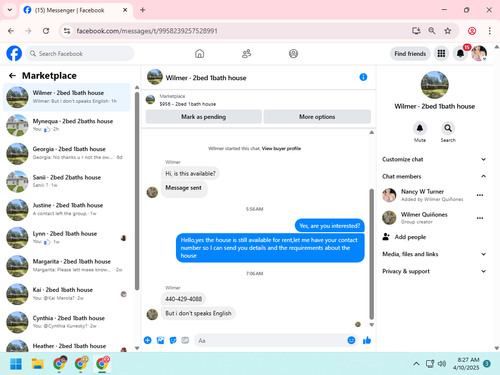500x375 pixels.
Task: Open Georgia - 2bed 1bath house conversation
Action: click(x=67, y=153)
